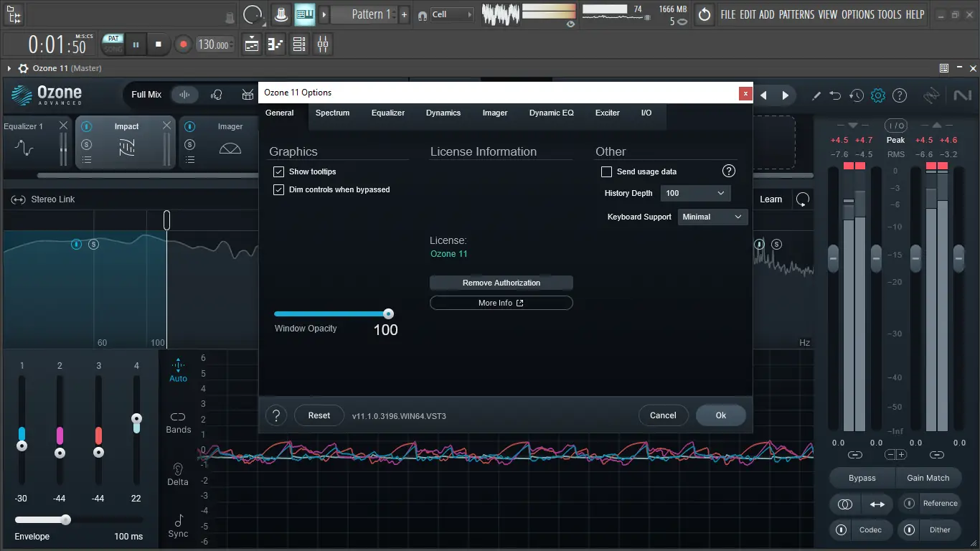Pause playback in the transport bar
980x551 pixels.
coord(136,44)
